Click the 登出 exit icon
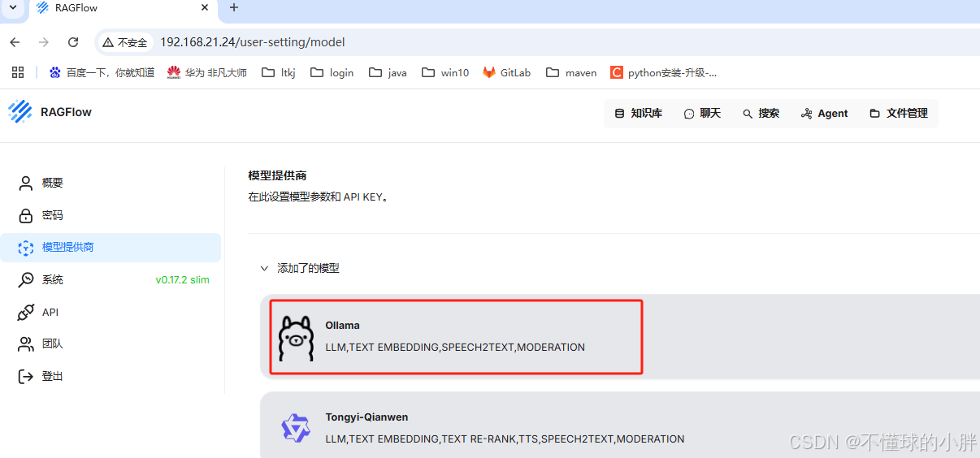Viewport: 980px width, 458px height. [26, 376]
